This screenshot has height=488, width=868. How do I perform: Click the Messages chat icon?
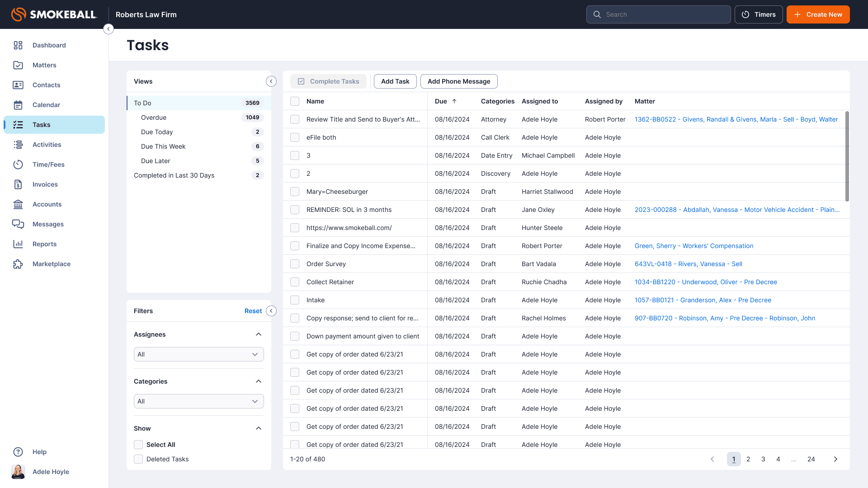tap(18, 224)
